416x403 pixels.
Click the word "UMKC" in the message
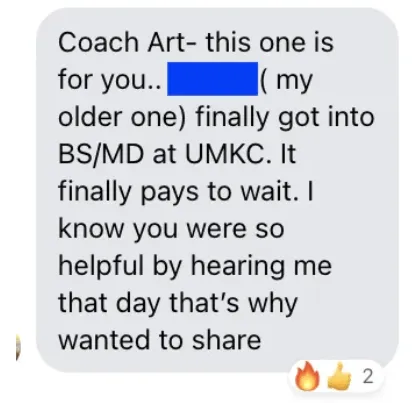click(226, 154)
